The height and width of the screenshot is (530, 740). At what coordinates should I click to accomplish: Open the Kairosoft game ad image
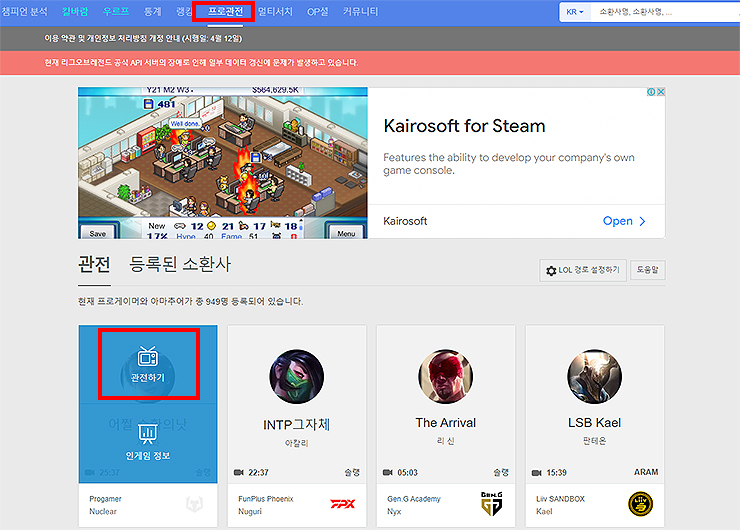pos(223,163)
